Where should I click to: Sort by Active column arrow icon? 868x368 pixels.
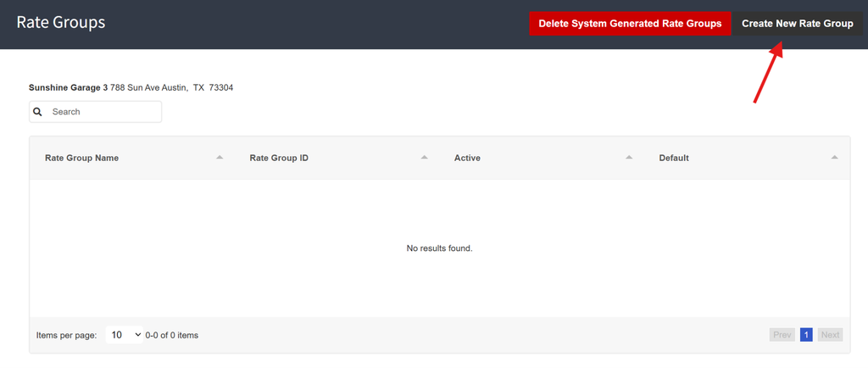[629, 158]
